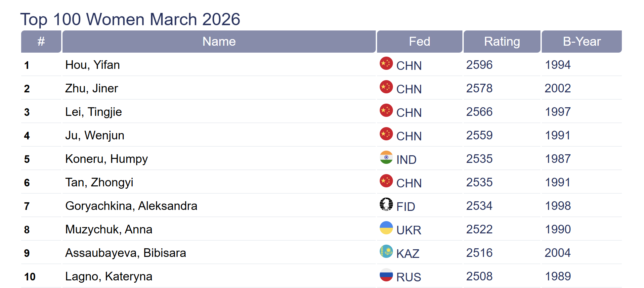Sort by the Rating column header
Viewport: 644px width, 288px height.
pyautogui.click(x=502, y=41)
